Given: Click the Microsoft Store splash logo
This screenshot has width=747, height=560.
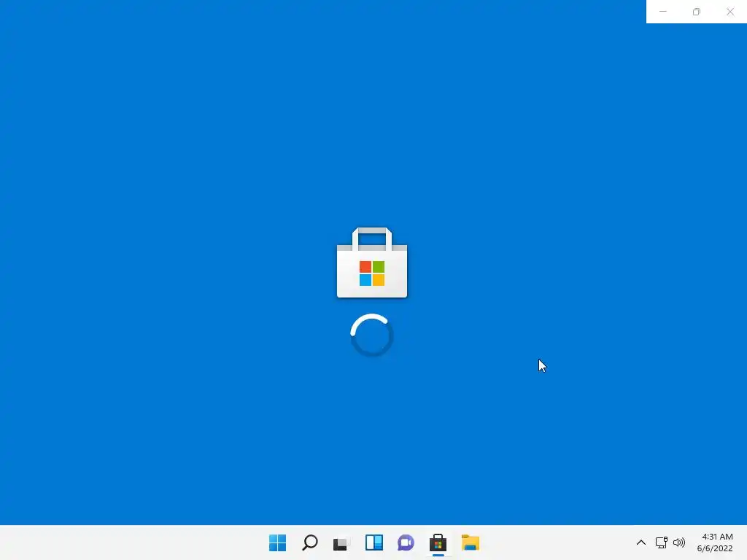Looking at the screenshot, I should click(x=372, y=262).
